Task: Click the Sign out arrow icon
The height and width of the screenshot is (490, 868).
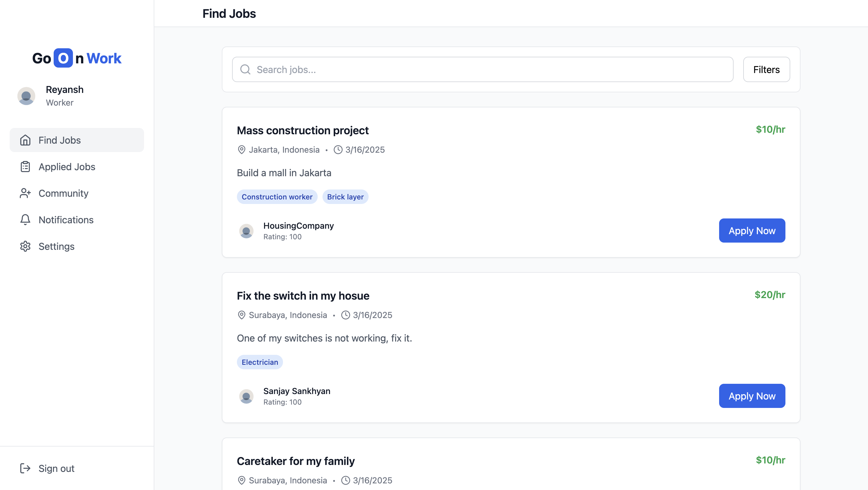Action: coord(25,468)
